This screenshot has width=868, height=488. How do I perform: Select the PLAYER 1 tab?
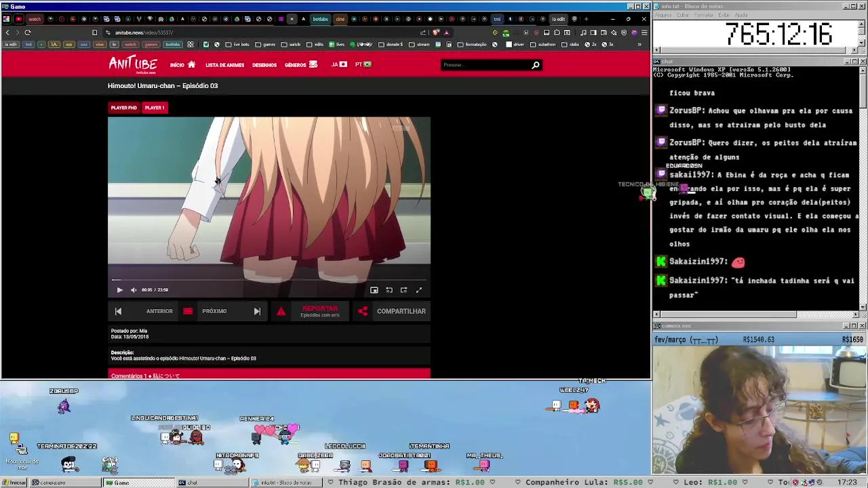155,108
